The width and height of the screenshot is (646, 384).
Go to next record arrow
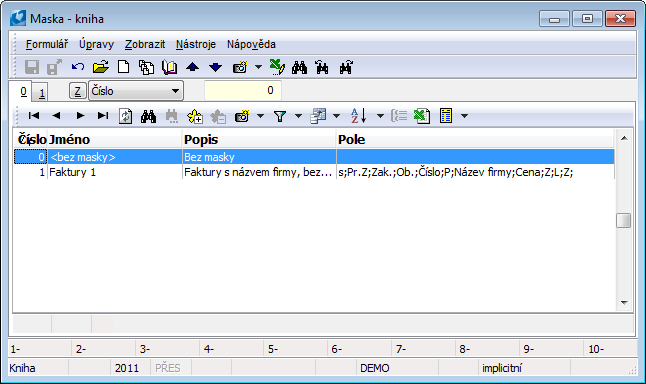pos(80,116)
